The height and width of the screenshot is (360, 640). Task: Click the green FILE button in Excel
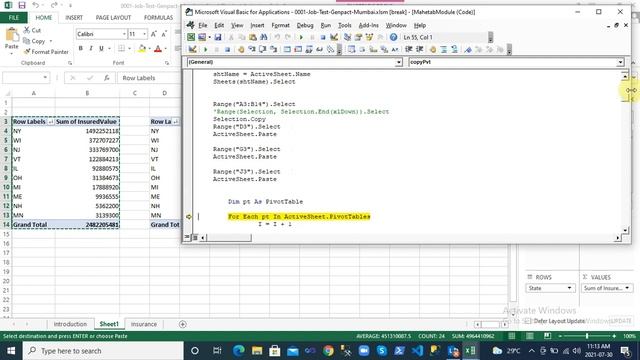[13, 18]
